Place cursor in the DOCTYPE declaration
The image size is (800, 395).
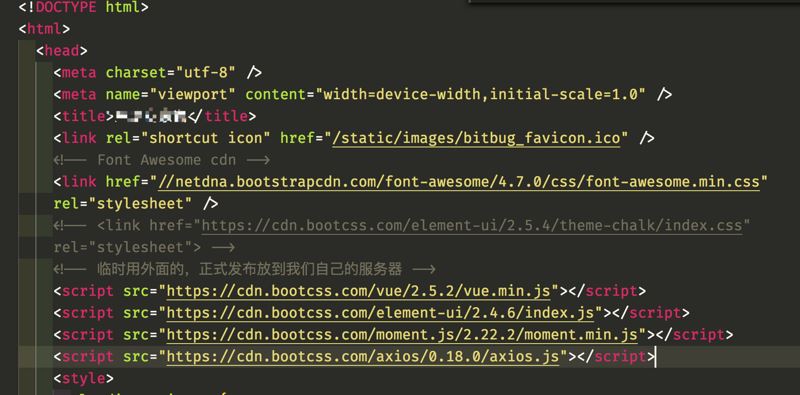tap(84, 7)
